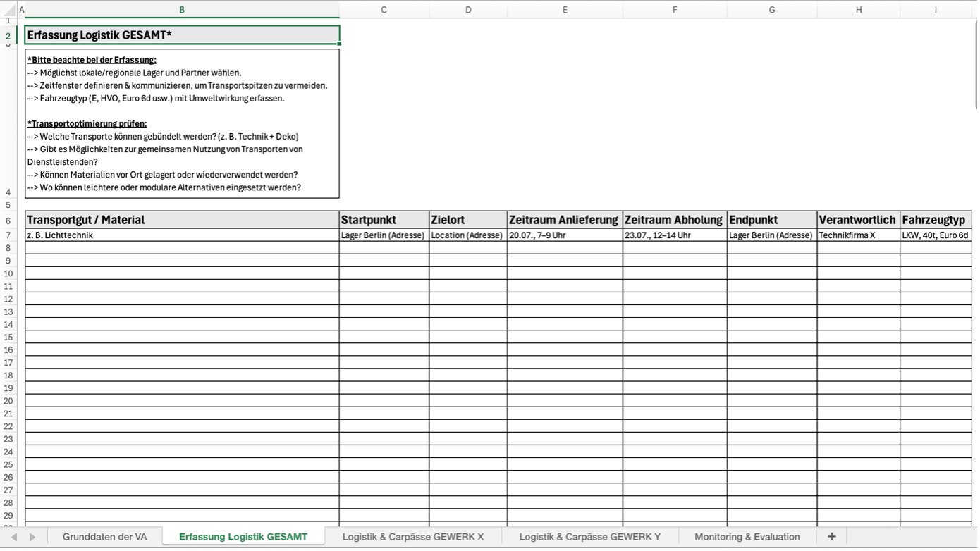This screenshot has width=980, height=551.
Task: Select column F header
Action: coord(675,10)
